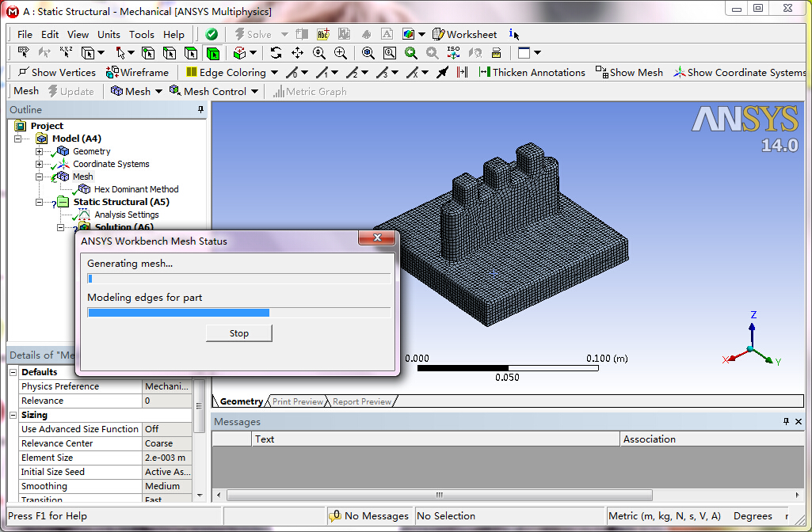Click the Rotate view icon
Screen dimensions: 812x532
pyautogui.click(x=276, y=52)
